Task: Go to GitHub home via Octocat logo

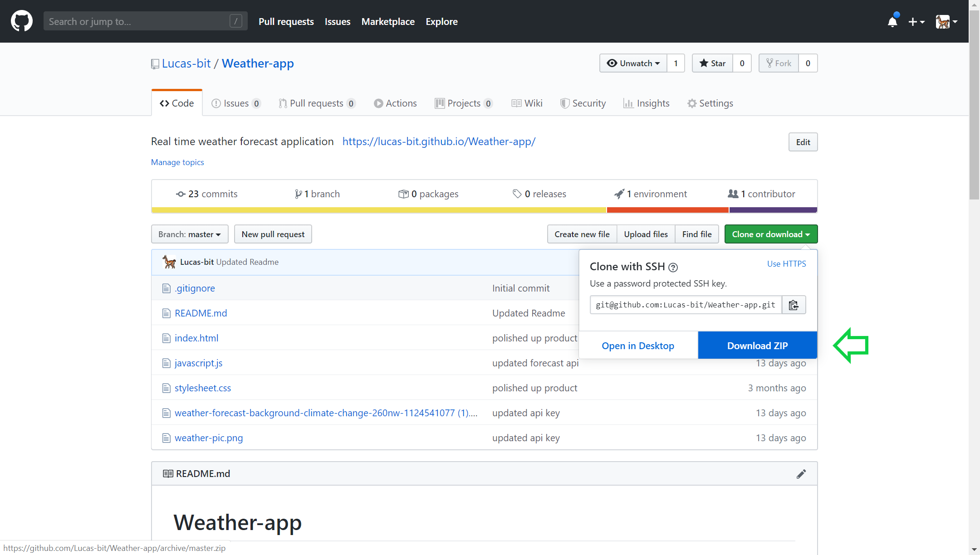Action: click(x=21, y=21)
